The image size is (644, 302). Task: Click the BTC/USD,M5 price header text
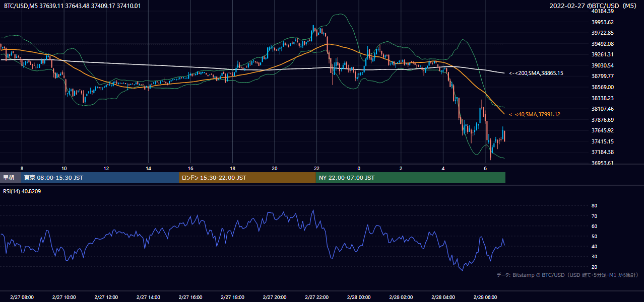click(73, 6)
